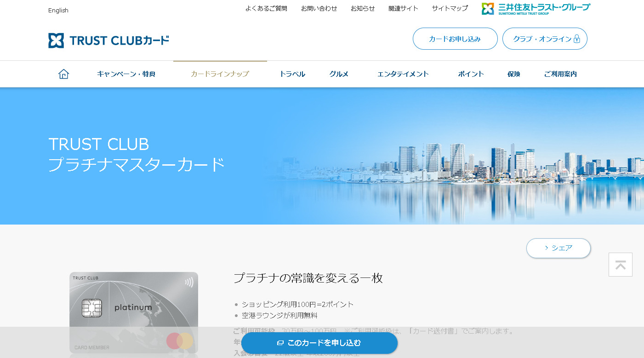Open よくあるご質問 FAQ link
This screenshot has height=358, width=644.
(266, 8)
